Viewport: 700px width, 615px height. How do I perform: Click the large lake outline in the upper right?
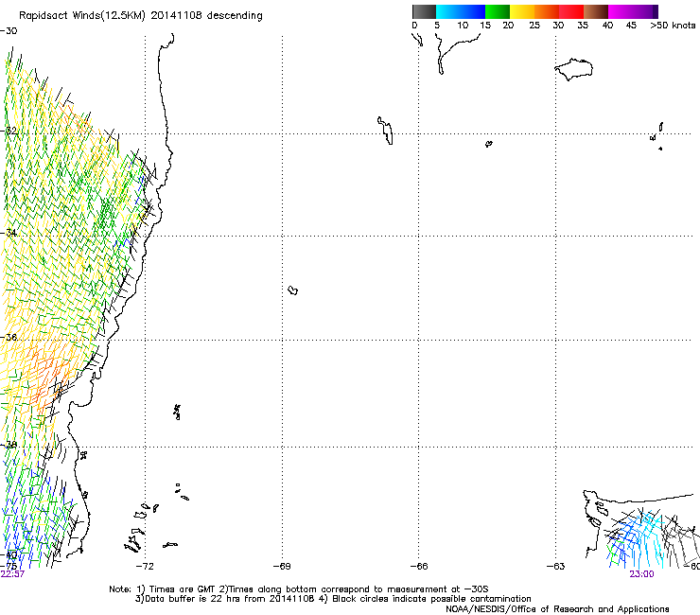(573, 69)
